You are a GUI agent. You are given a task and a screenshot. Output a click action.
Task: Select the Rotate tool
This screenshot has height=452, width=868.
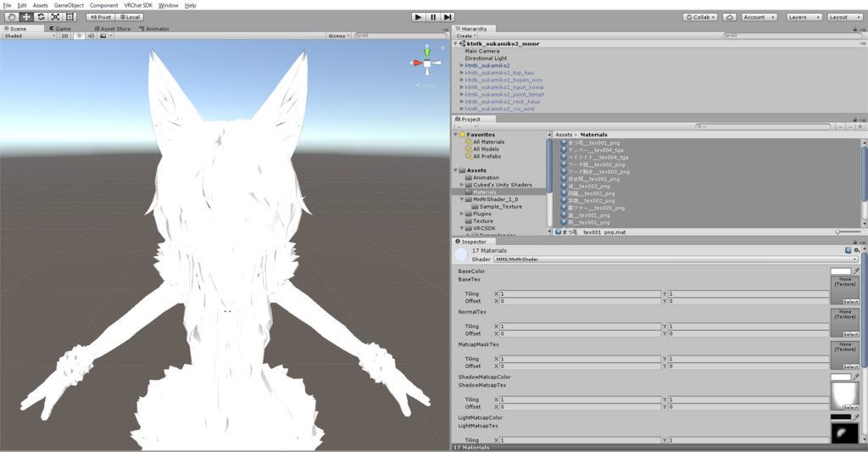tap(41, 17)
